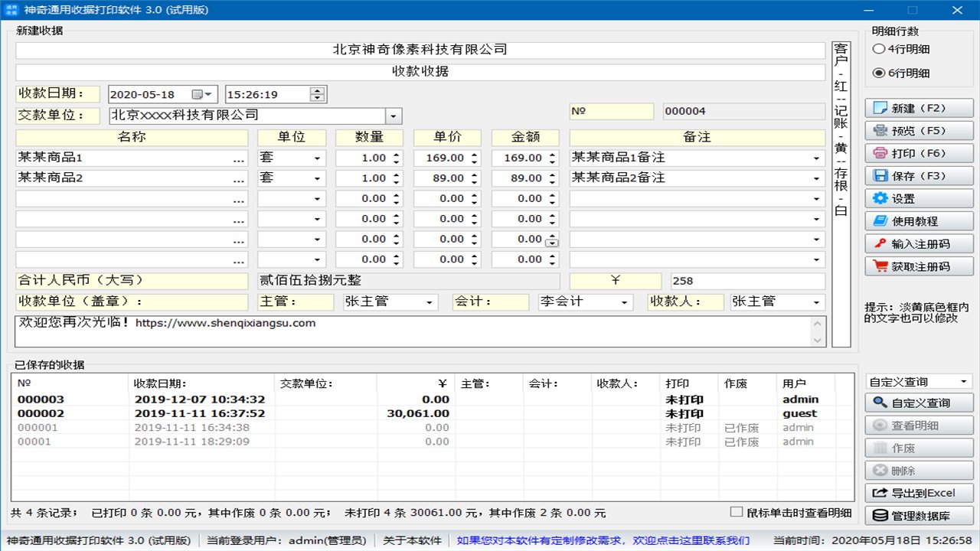The height and width of the screenshot is (551, 980).
Task: Select the 4行明细 radio button
Action: [x=879, y=49]
